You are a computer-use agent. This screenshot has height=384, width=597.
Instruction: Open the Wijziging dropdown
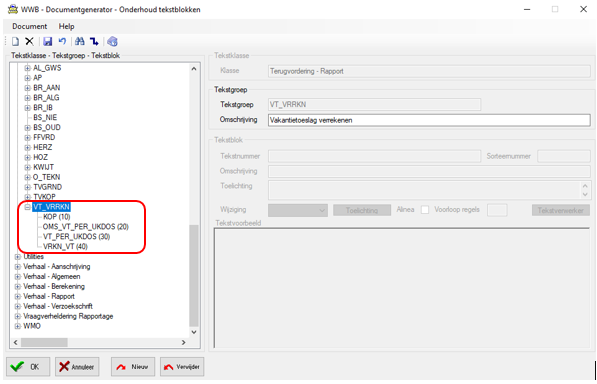tap(298, 210)
